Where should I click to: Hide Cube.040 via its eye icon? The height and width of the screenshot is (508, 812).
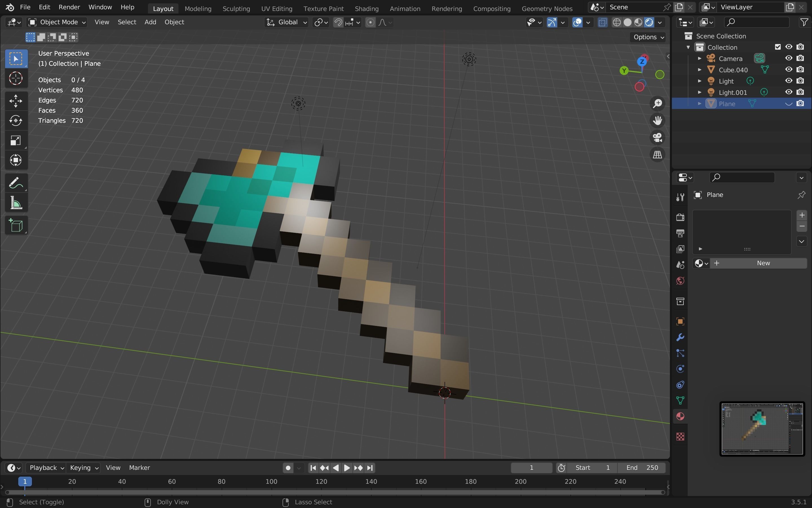click(x=789, y=69)
